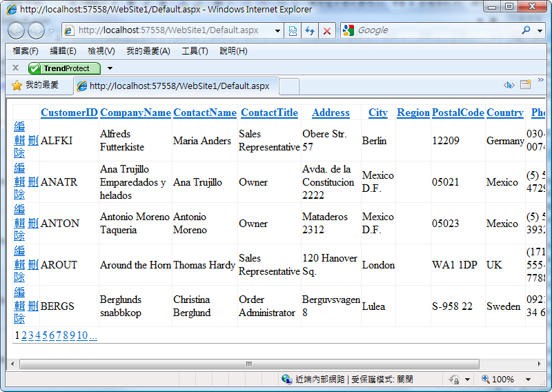Click the 刪除 delete link for BERGS
The width and height of the screenshot is (552, 392).
tap(32, 306)
